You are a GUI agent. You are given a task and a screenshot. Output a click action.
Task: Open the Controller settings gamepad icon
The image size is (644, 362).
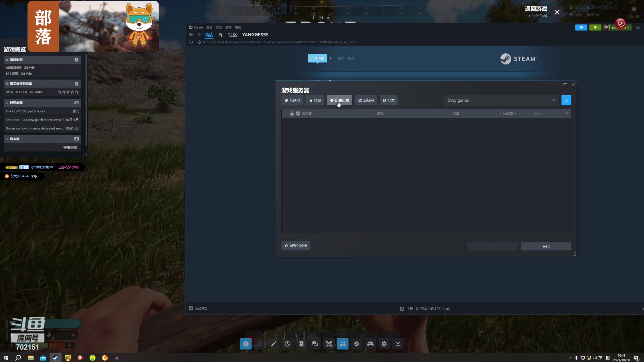coord(370,344)
